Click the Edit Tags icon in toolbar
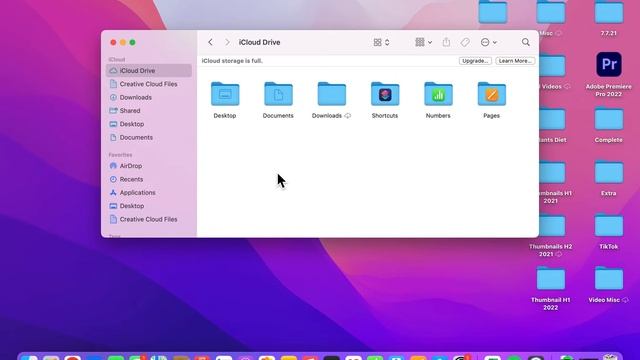This screenshot has width=640, height=360. point(465,42)
